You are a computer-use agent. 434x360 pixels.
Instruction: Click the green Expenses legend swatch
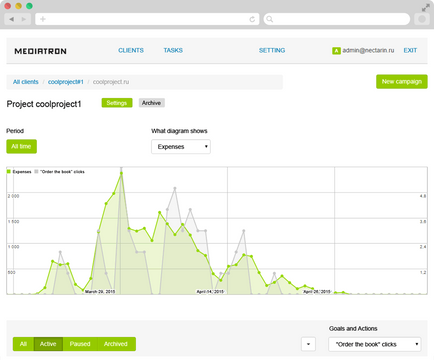pos(9,172)
